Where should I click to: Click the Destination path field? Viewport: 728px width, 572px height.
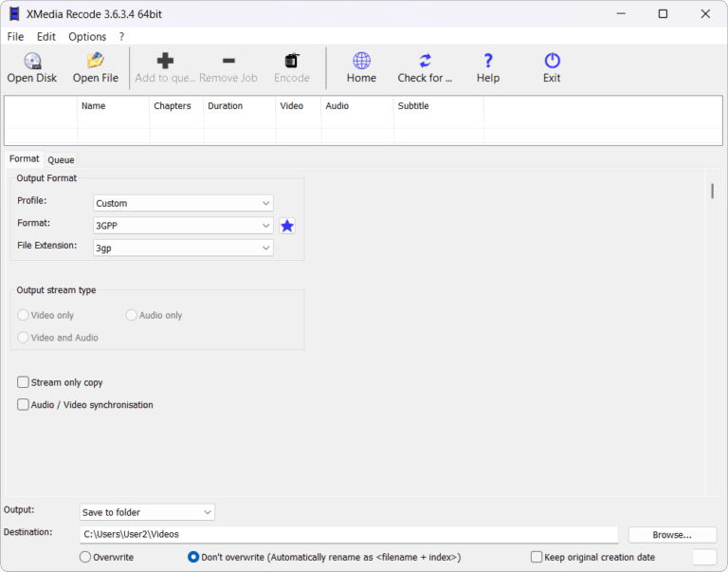pos(349,534)
